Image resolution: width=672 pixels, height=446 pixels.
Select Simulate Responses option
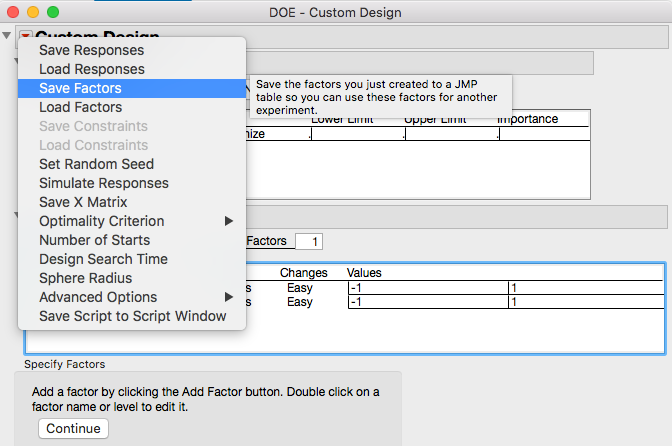[104, 183]
